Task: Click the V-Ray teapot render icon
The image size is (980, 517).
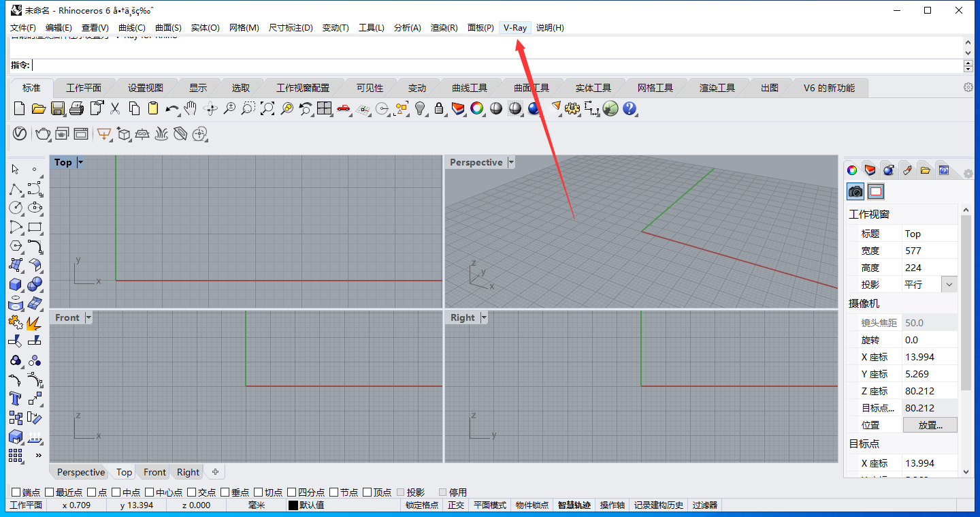Action: pyautogui.click(x=43, y=134)
